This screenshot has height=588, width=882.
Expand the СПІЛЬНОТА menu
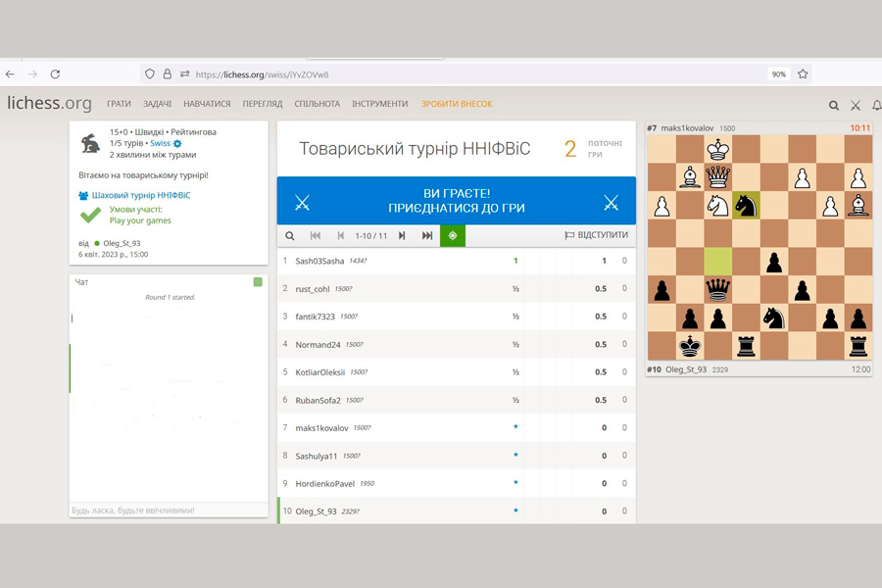317,104
